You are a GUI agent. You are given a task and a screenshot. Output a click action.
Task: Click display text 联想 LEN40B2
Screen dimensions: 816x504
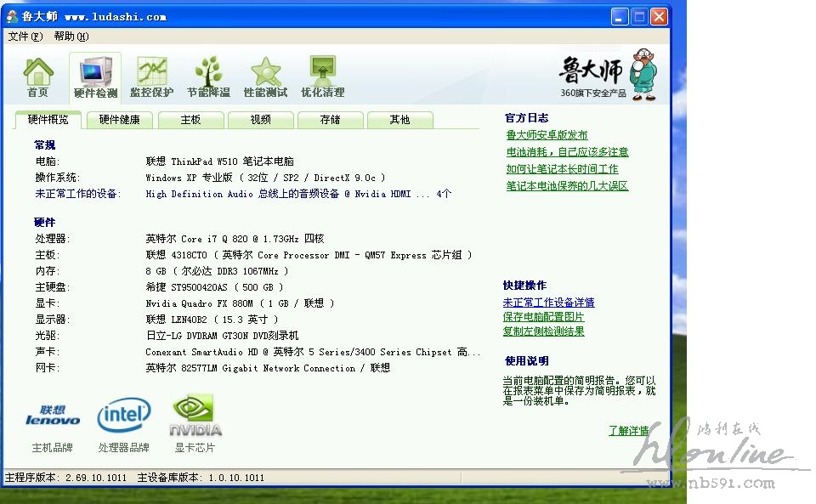click(212, 320)
